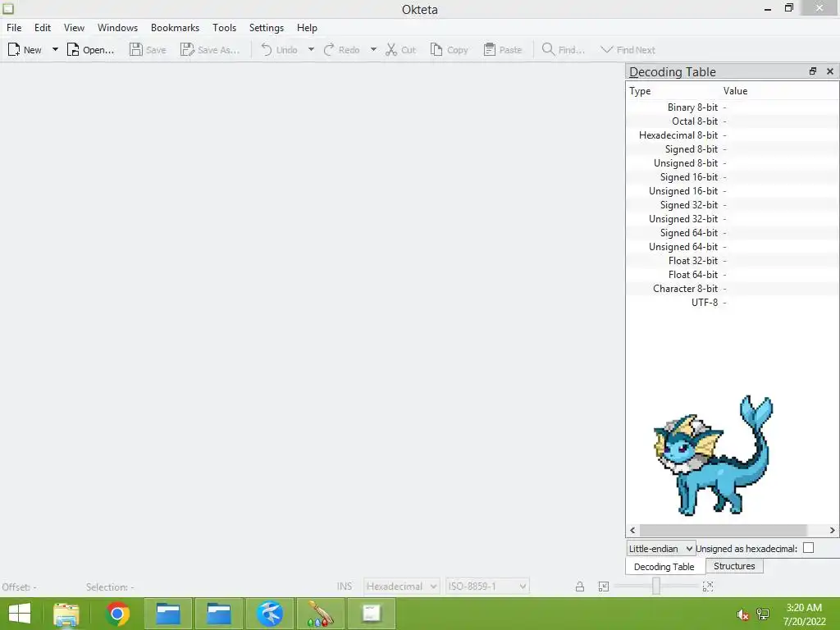840x630 pixels.
Task: Switch to the Decoding Table tab
Action: pyautogui.click(x=664, y=567)
